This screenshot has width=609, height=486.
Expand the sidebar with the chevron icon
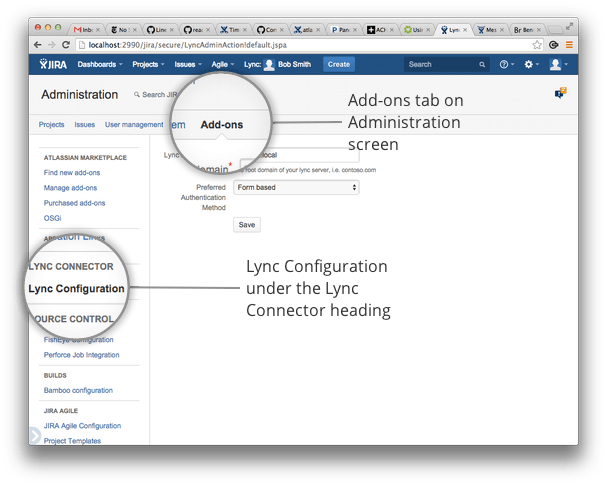tap(35, 435)
